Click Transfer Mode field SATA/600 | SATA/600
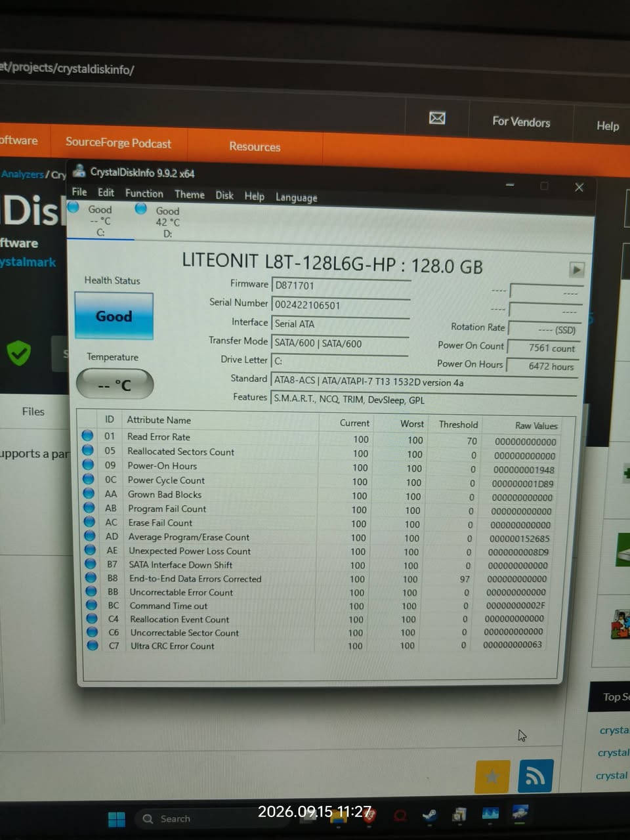The height and width of the screenshot is (840, 630). pyautogui.click(x=341, y=343)
